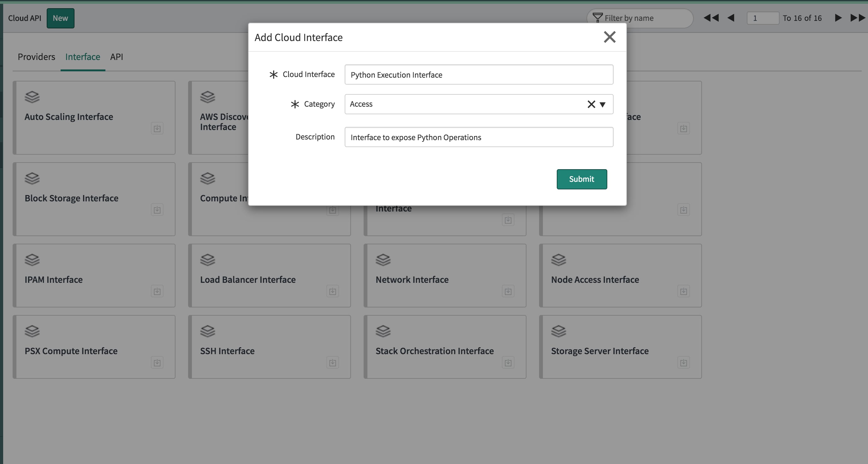
Task: Go to first page arrow
Action: point(711,18)
